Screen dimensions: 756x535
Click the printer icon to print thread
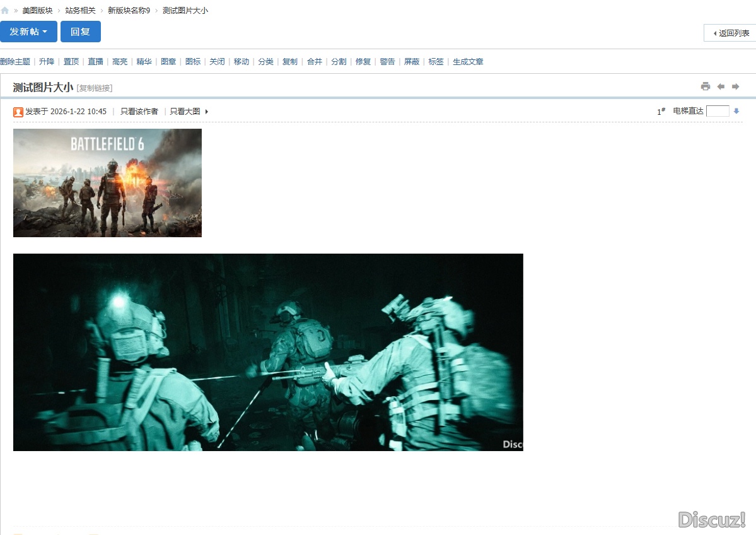point(706,86)
